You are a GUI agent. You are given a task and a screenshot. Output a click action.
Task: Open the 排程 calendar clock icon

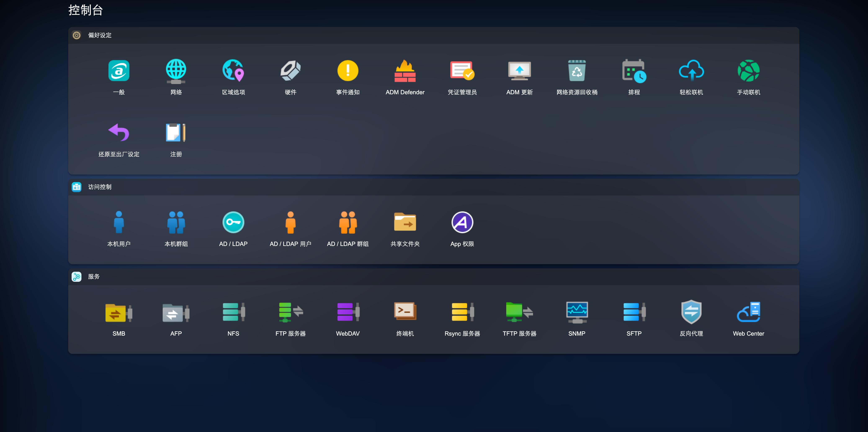click(x=634, y=71)
